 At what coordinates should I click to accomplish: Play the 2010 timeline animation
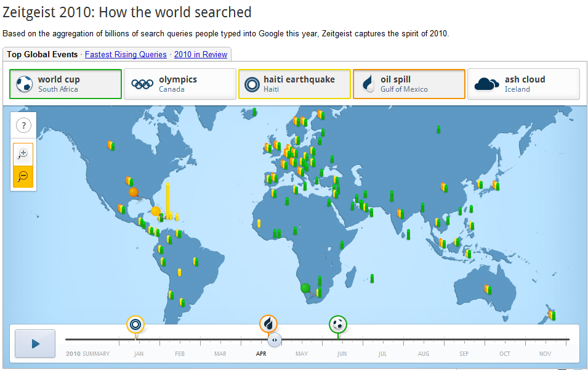tap(35, 344)
